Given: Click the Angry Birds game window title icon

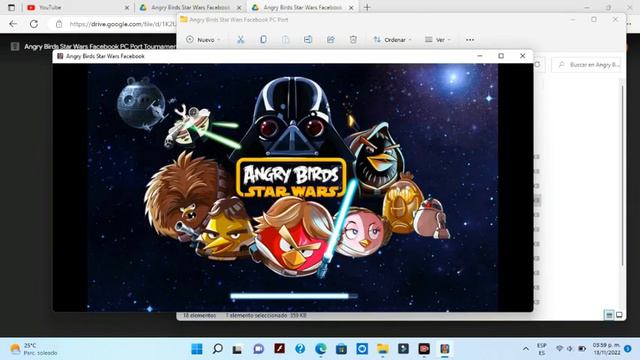Looking at the screenshot, I should [60, 56].
